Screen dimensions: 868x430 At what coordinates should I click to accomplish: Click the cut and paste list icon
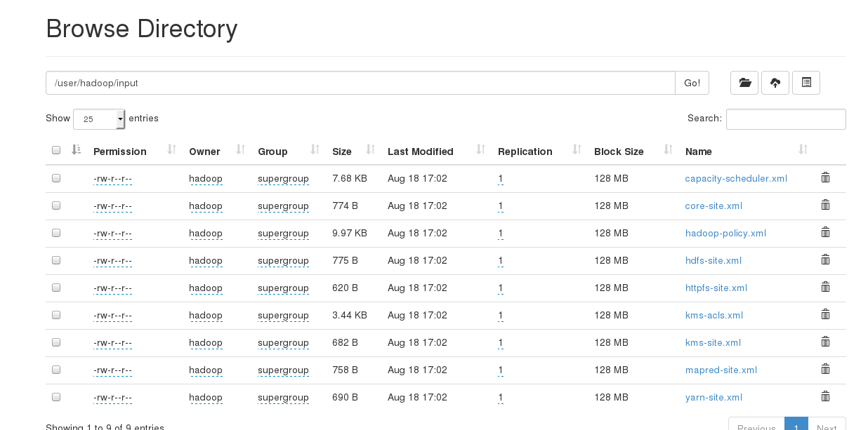point(806,83)
